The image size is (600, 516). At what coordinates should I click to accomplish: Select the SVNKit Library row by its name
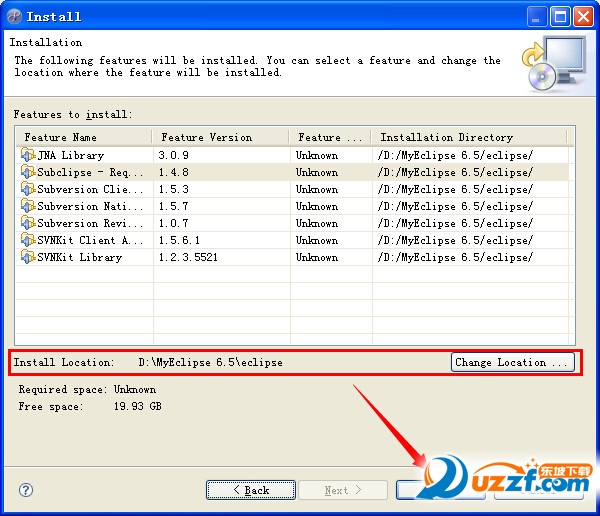pos(79,257)
